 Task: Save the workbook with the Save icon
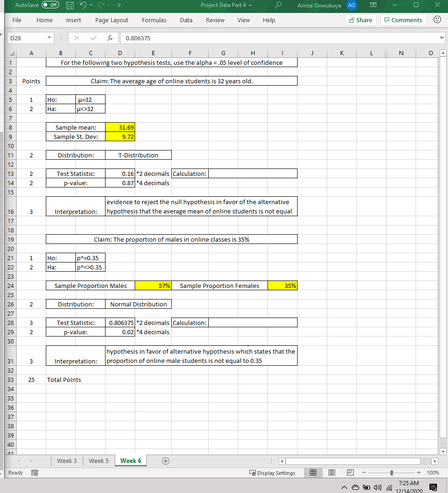coord(70,5)
